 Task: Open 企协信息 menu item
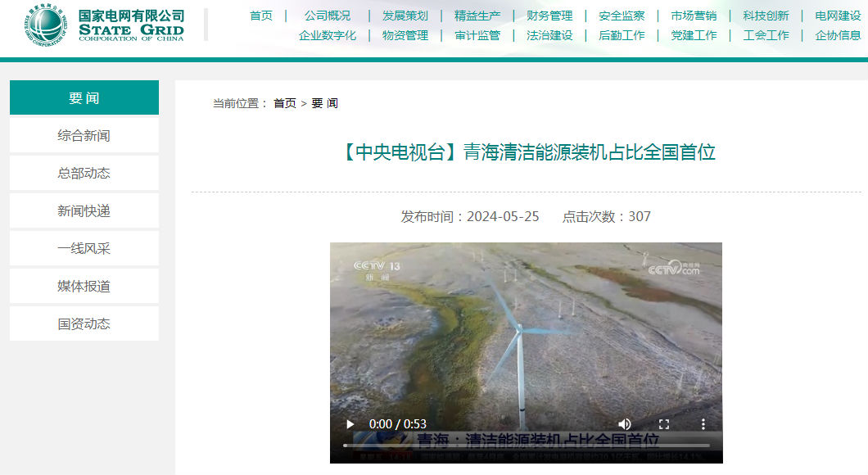tap(838, 35)
